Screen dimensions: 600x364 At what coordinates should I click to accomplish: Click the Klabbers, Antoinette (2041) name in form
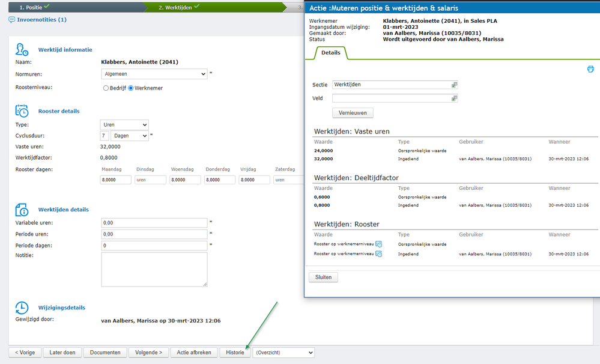140,62
